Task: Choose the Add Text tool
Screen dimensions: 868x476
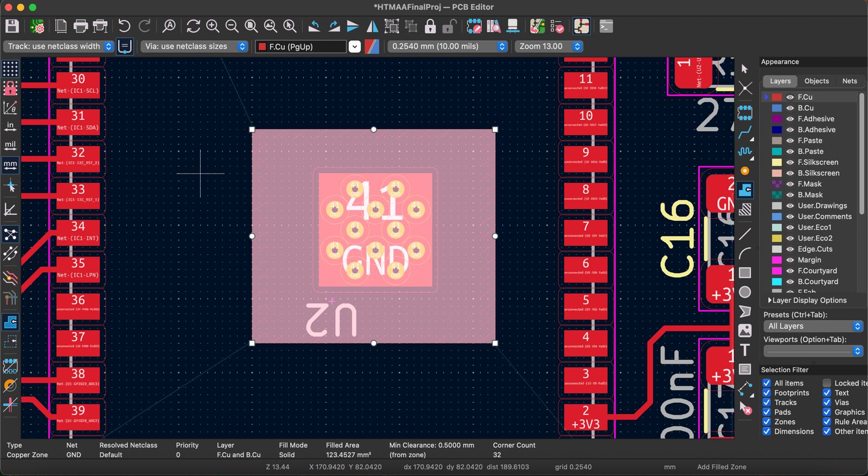Action: 745,350
